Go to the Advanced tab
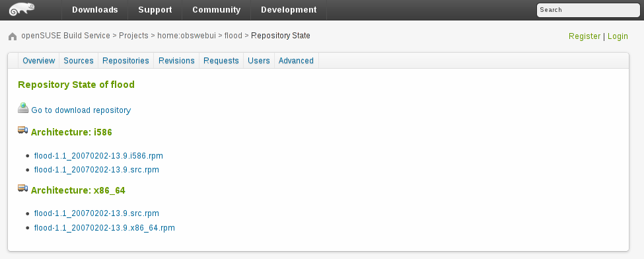Screen dimensions: 644x259 coord(296,60)
